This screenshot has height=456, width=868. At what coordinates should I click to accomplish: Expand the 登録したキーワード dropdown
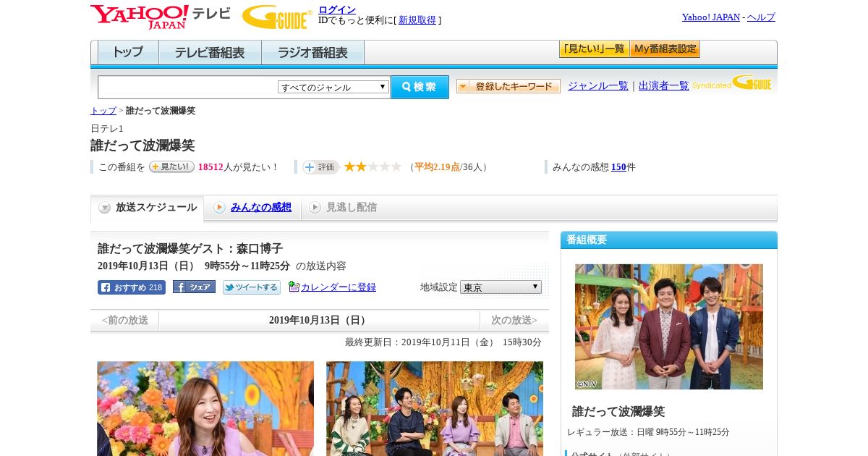coord(509,86)
